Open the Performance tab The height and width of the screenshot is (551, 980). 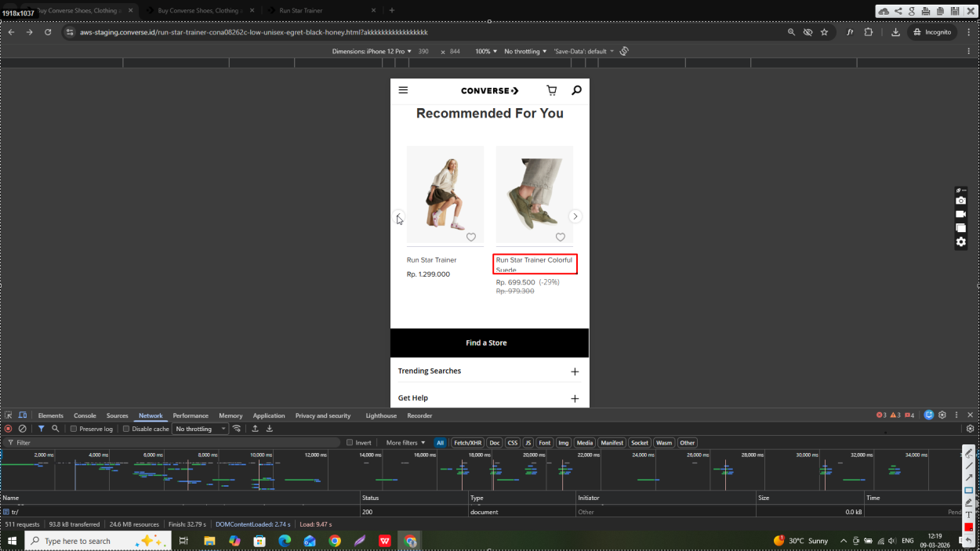[191, 415]
